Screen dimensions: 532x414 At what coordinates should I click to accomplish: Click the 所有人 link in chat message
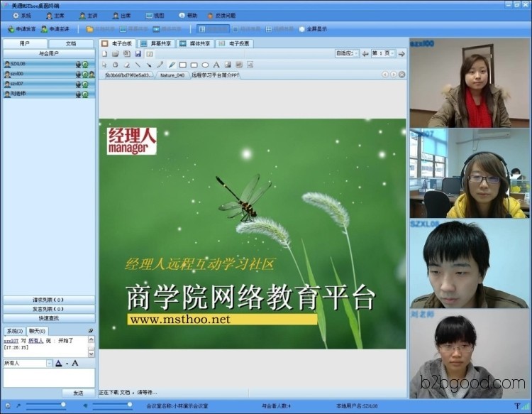click(35, 341)
